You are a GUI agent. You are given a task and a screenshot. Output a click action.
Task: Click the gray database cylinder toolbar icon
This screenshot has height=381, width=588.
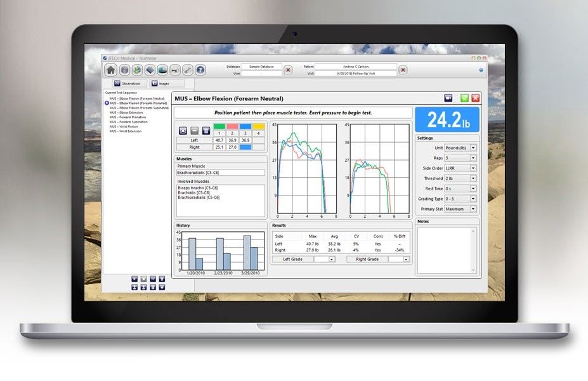[125, 70]
